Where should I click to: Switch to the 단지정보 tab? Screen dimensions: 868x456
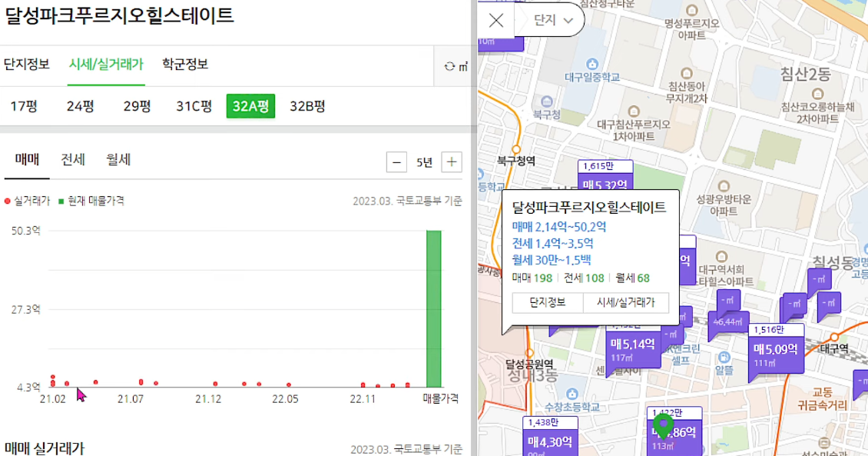27,65
